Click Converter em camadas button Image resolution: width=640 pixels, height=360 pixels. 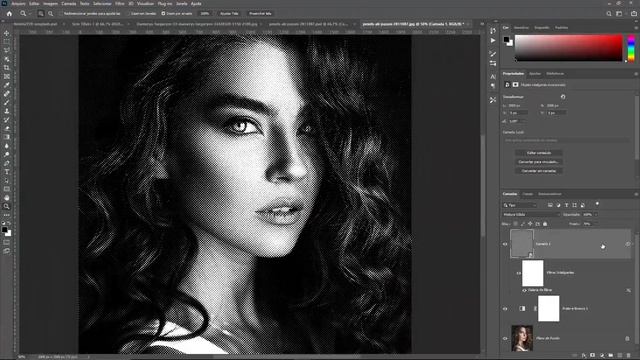coord(539,171)
